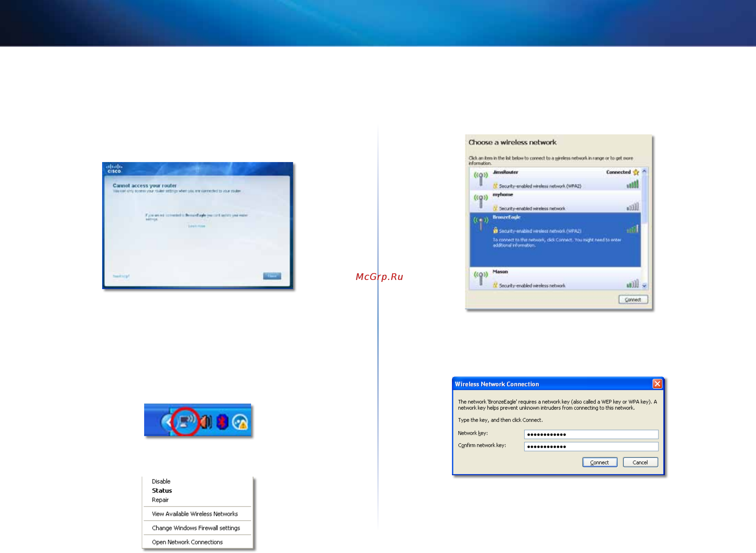Image resolution: width=756 pixels, height=553 pixels.
Task: Select the JimsRouter network entry
Action: 555,179
